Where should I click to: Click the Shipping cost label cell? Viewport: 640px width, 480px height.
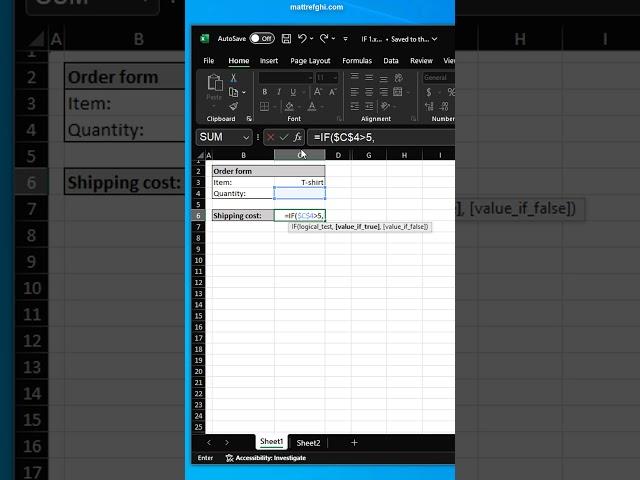[x=243, y=216]
